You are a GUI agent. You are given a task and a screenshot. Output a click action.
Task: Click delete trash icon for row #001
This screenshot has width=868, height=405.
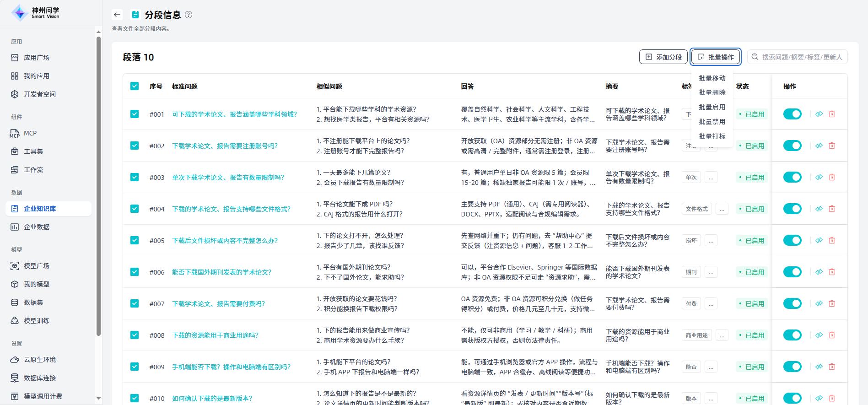coord(832,114)
